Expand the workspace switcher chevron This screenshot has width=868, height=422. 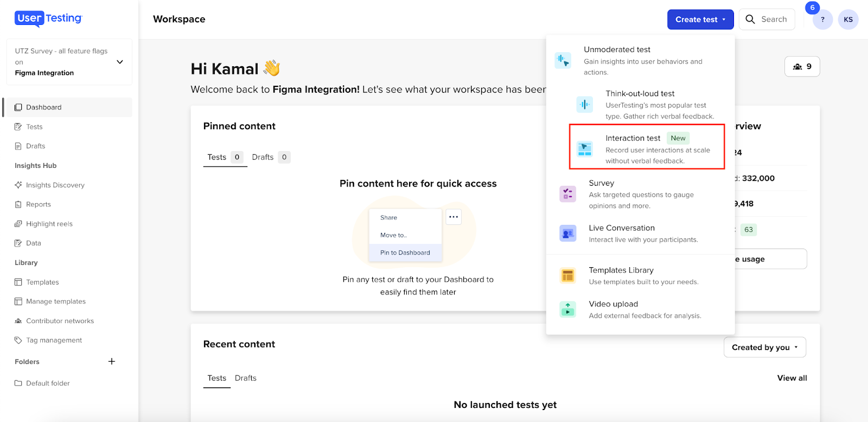click(120, 62)
